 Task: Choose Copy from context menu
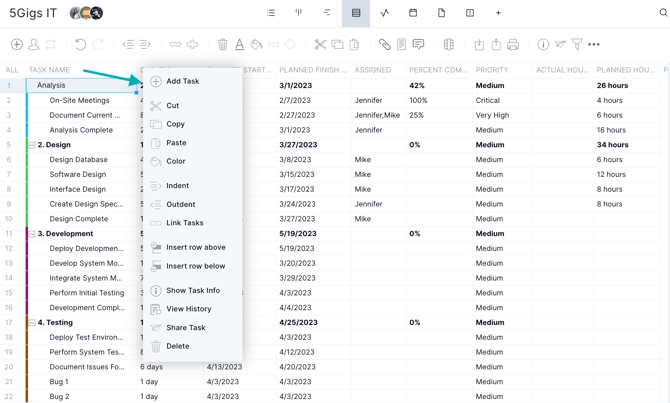(192, 124)
